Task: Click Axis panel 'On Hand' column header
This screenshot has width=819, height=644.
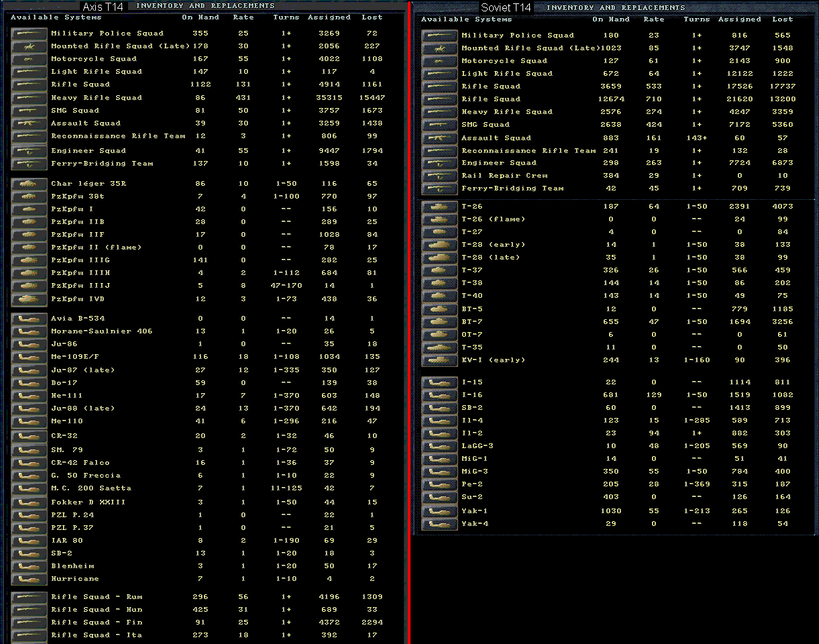Action: point(201,17)
